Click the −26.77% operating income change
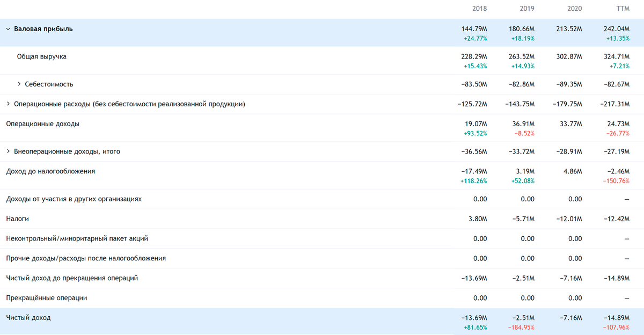Screen dimensions: 644x335 618,134
